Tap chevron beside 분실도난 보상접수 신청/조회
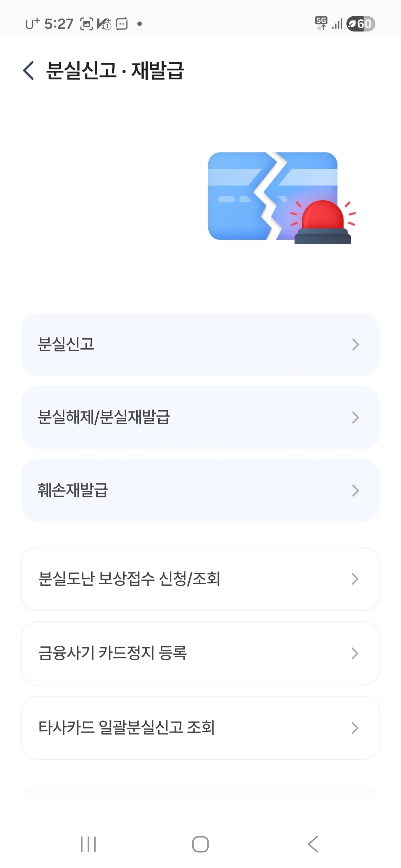 coord(355,579)
